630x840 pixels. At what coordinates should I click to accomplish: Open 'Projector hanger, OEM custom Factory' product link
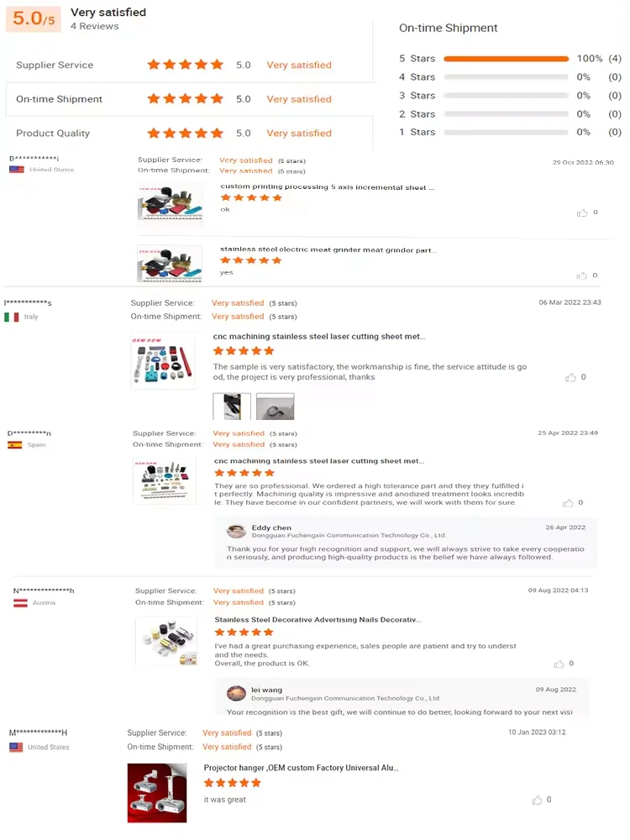pos(301,768)
